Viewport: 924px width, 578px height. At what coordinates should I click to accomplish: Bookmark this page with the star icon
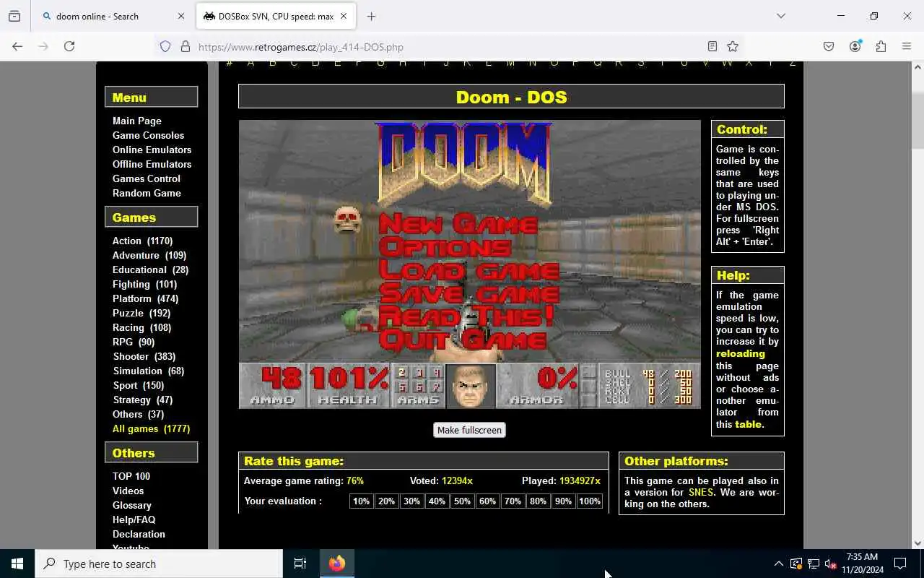[733, 46]
